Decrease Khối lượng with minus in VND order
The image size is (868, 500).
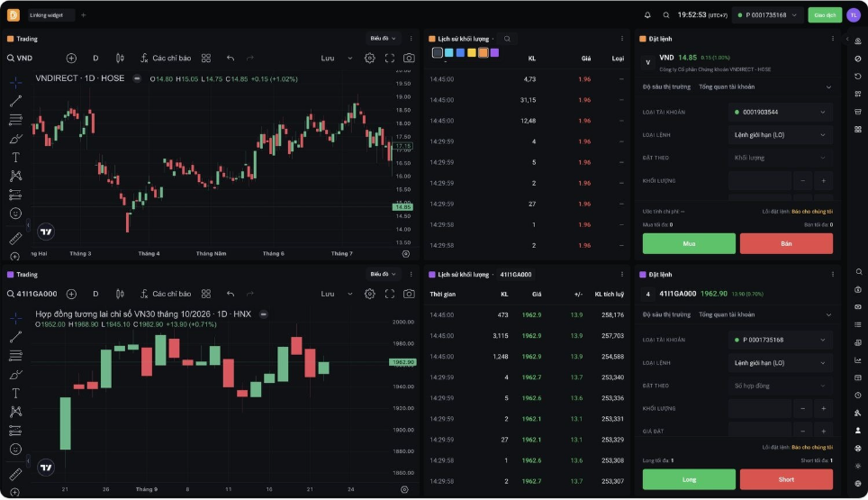click(802, 181)
